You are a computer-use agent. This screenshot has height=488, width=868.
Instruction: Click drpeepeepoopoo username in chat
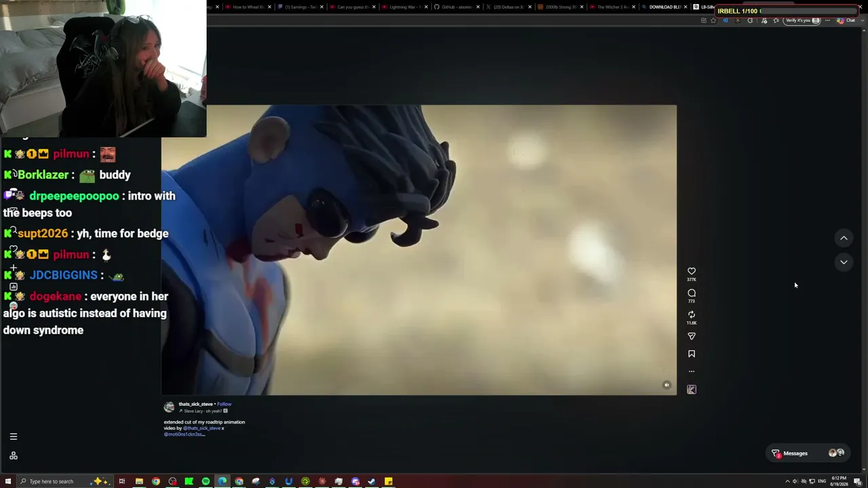click(74, 196)
